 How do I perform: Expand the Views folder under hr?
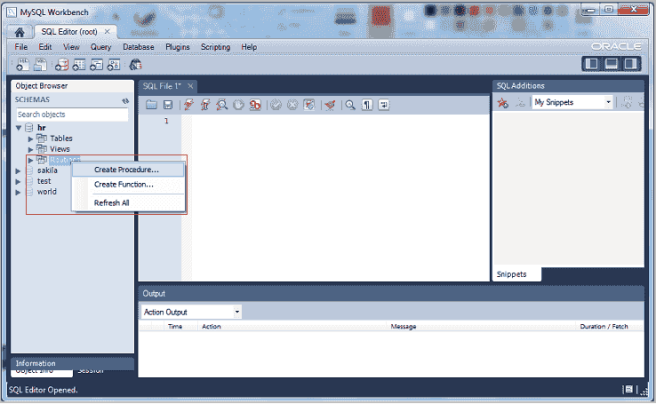pyautogui.click(x=30, y=149)
